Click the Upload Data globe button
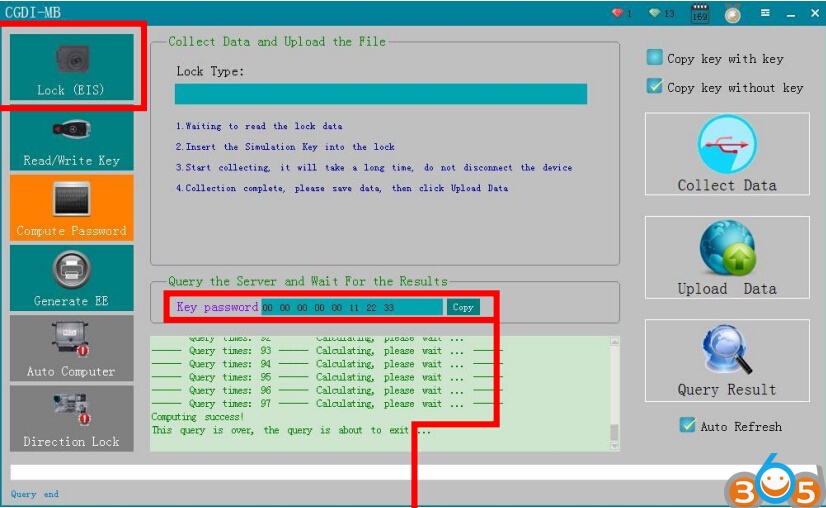Viewport: 826px width, 508px height. click(727, 257)
